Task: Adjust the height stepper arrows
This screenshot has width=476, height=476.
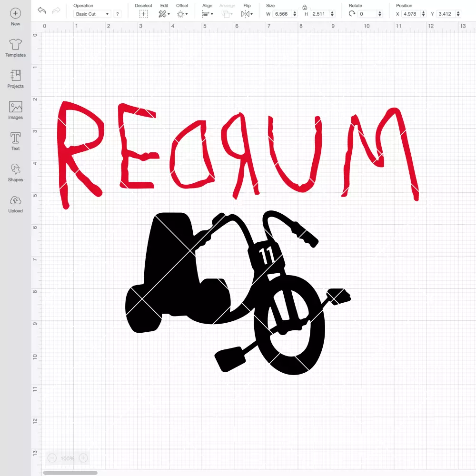Action: pos(332,14)
